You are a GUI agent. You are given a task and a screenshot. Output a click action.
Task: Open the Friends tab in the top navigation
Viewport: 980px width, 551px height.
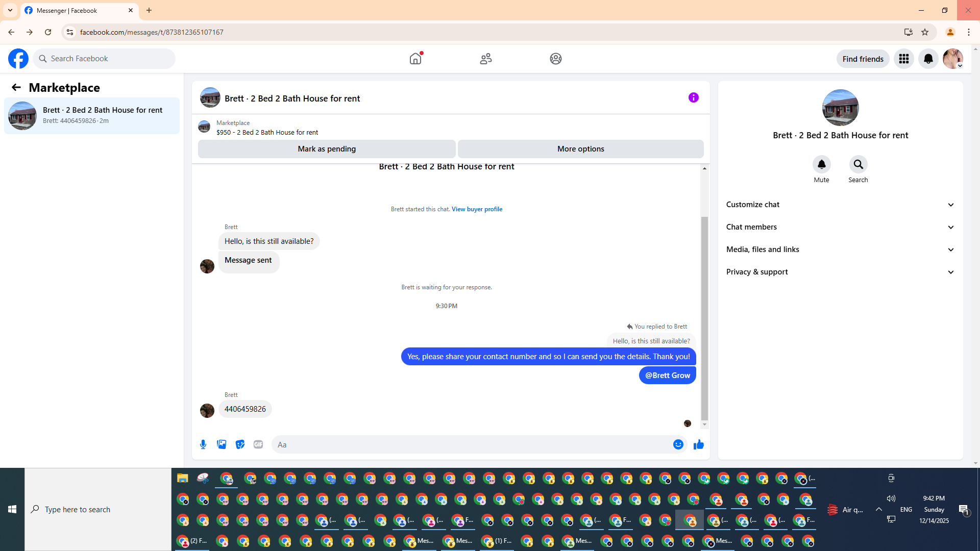(x=485, y=59)
